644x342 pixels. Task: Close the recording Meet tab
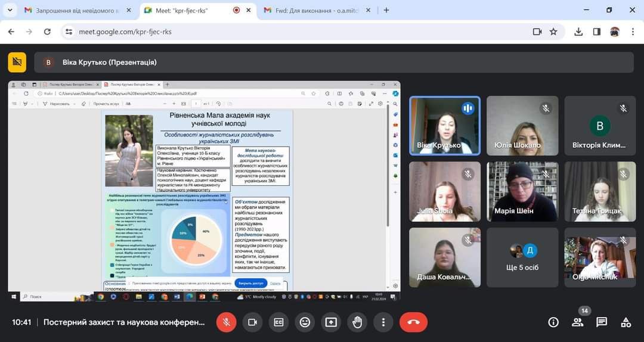click(249, 10)
